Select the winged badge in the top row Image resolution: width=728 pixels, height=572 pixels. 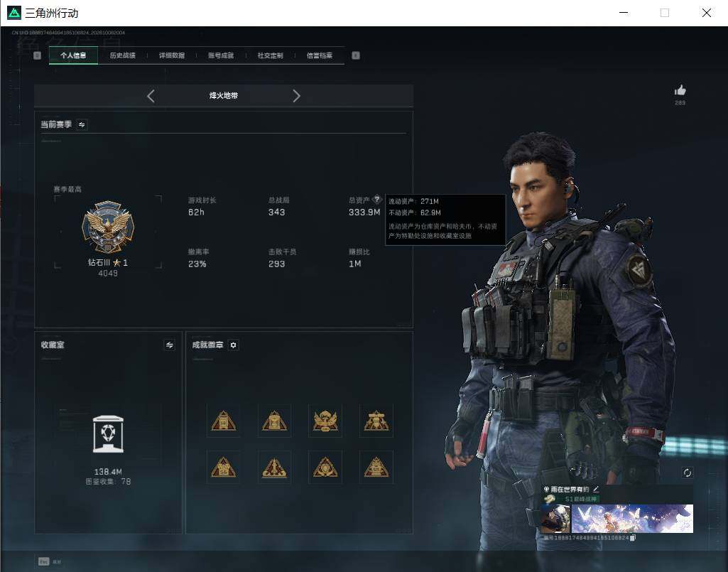(x=325, y=421)
